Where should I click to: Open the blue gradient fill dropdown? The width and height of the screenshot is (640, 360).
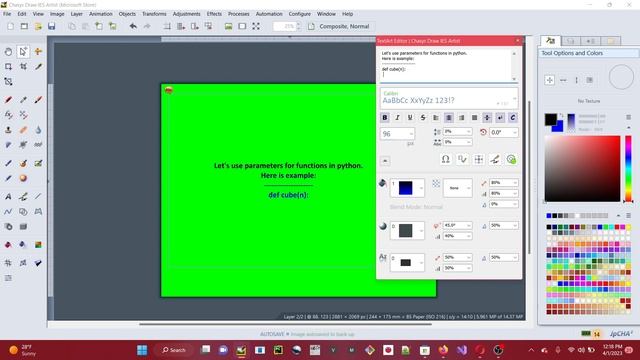[x=407, y=188]
